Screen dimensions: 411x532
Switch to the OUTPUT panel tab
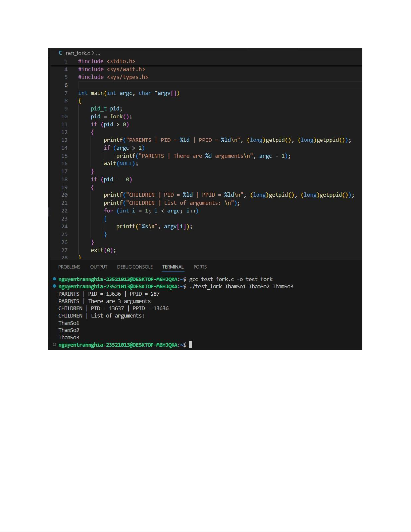(99, 267)
